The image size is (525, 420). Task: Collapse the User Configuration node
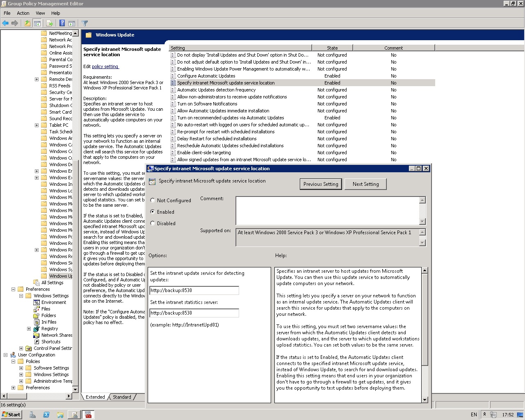5,355
